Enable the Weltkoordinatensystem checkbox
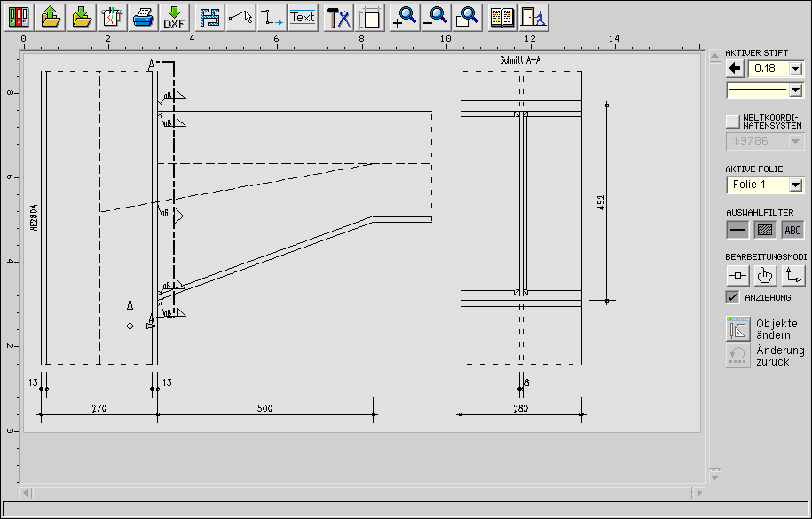Viewport: 812px width, 519px height. [732, 121]
